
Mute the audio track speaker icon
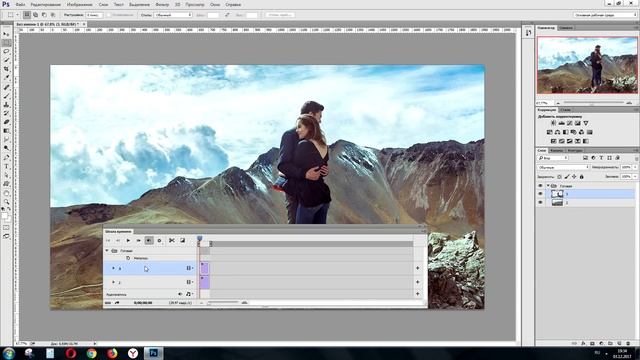tap(180, 294)
